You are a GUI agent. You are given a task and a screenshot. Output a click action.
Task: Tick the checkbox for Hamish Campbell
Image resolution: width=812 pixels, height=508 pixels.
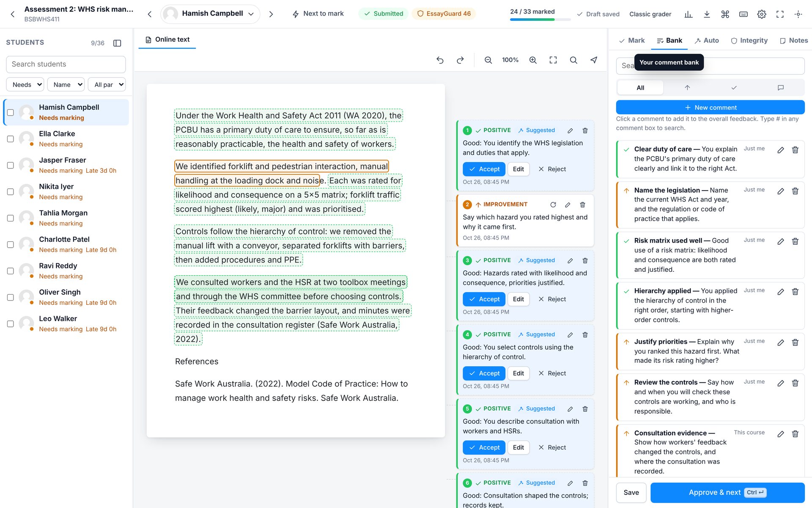point(11,113)
